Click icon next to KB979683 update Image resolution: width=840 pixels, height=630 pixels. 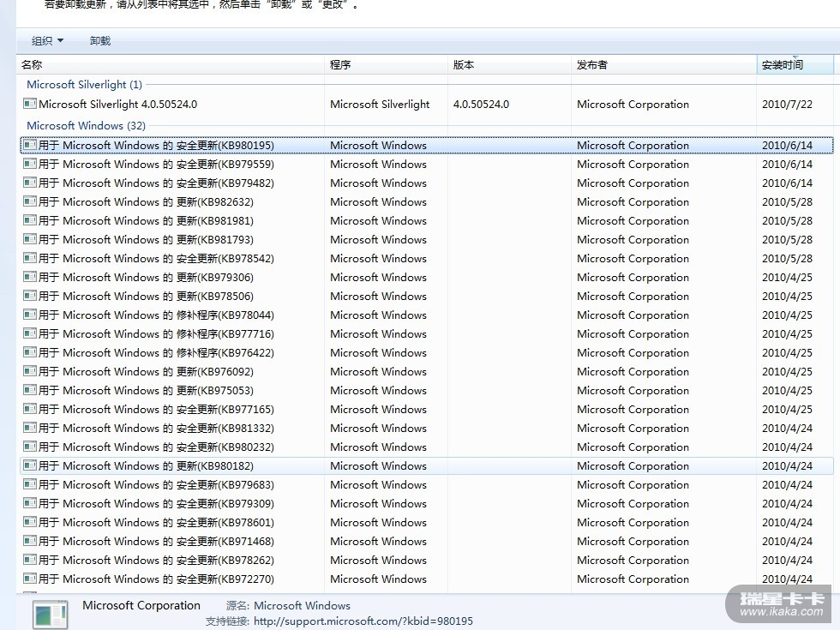coord(30,484)
